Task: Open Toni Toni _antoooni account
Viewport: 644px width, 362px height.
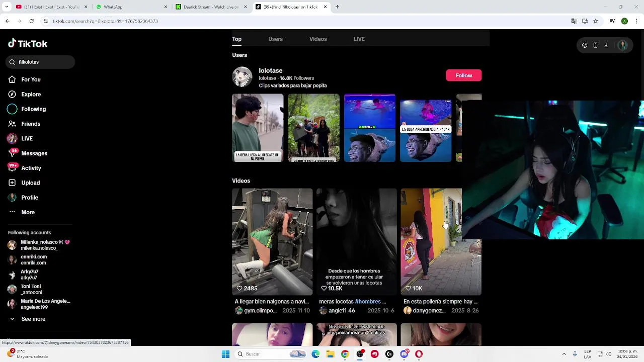Action: (25, 289)
